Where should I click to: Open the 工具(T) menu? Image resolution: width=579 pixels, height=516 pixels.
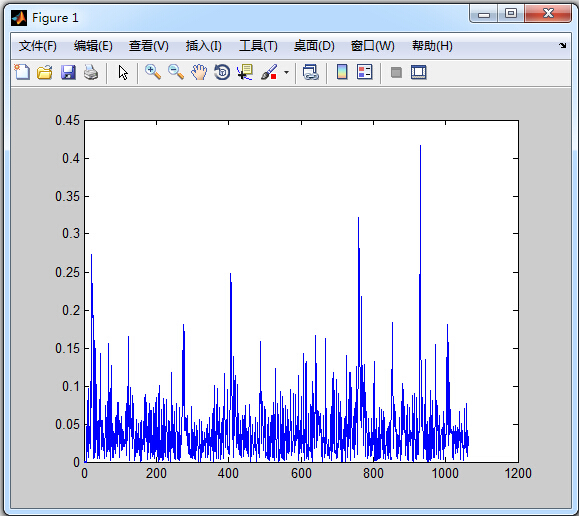point(258,46)
